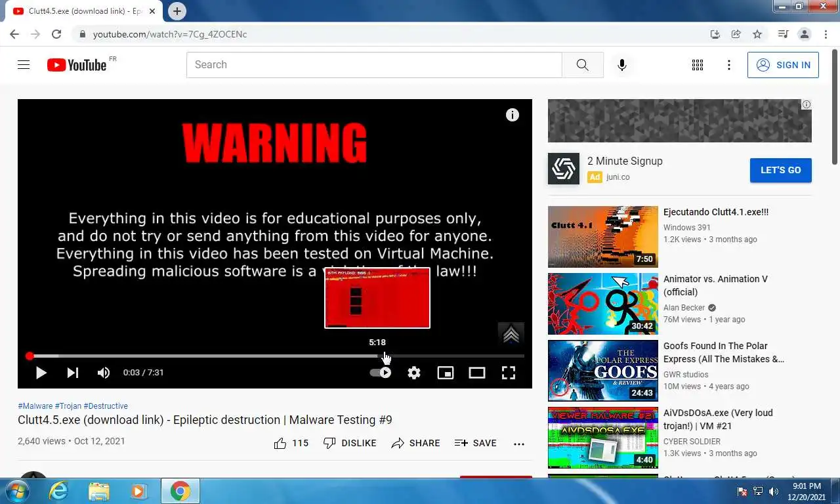Open the 2 Minute Signup ad link
This screenshot has width=840, height=504.
[625, 161]
